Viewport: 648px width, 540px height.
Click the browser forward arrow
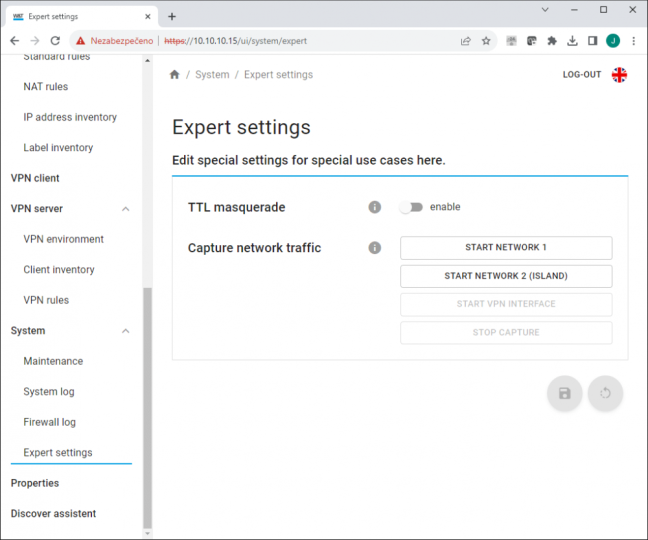tap(35, 40)
